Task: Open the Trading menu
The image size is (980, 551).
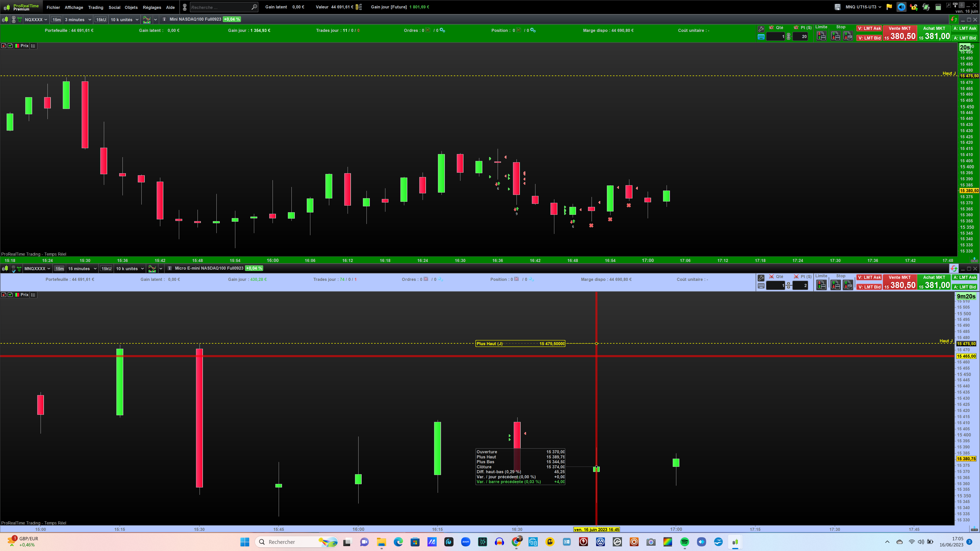Action: [95, 7]
